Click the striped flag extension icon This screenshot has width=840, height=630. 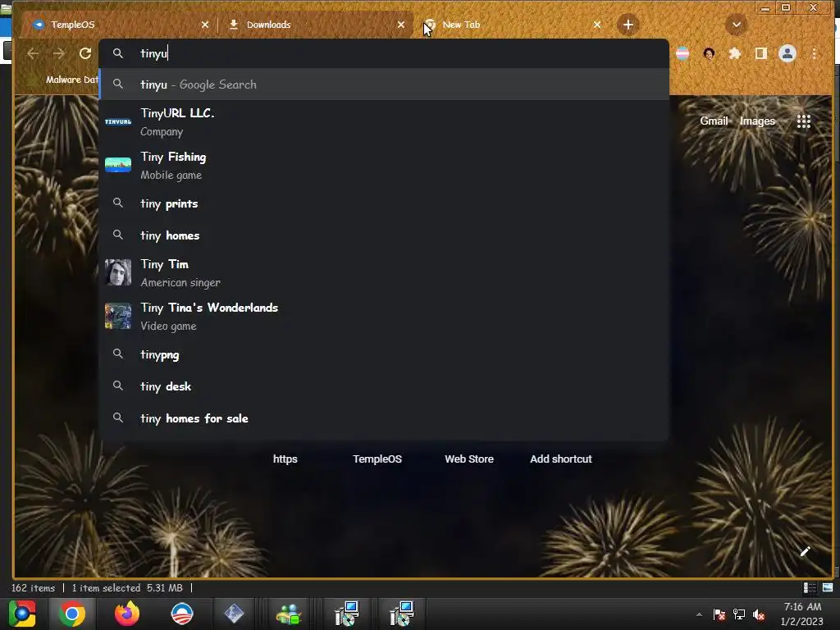682,53
